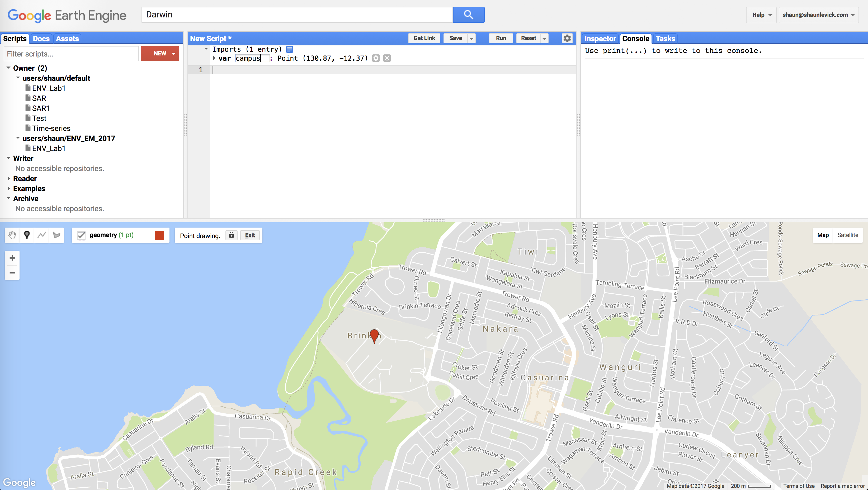
Task: Click the line drawing tool icon
Action: coord(41,235)
